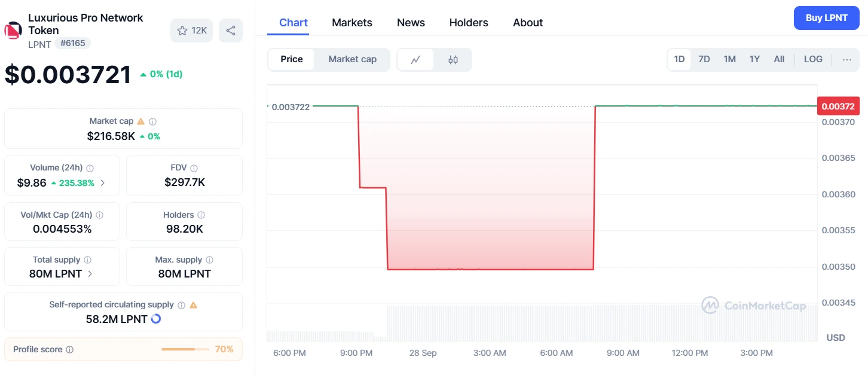Switch to candlestick chart view icon

[x=453, y=59]
